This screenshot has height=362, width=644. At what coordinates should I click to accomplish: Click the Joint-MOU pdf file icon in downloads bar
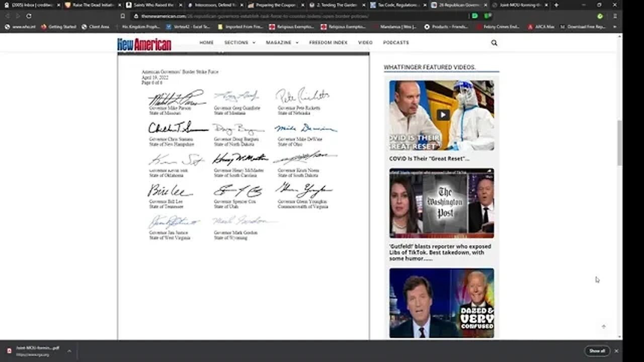tap(9, 351)
